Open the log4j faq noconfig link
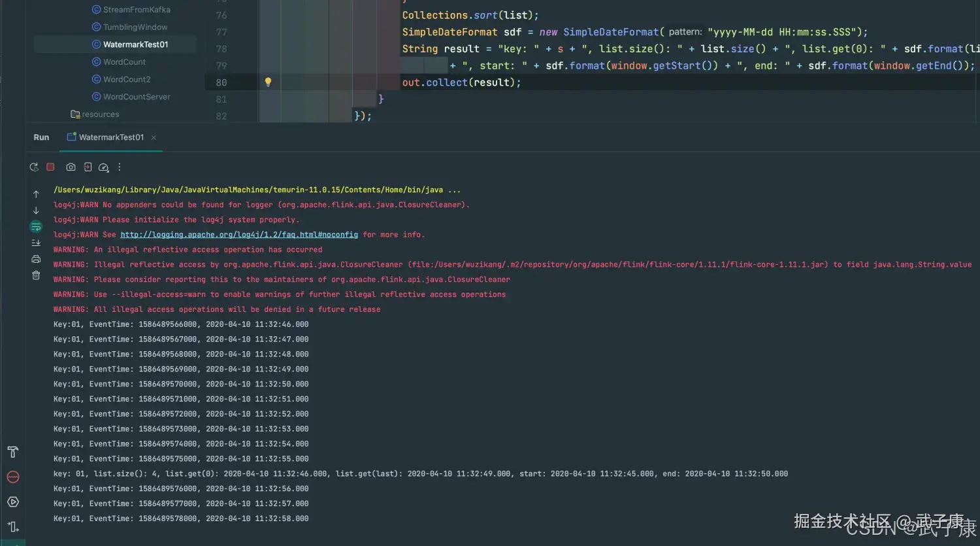980x546 pixels. (x=239, y=235)
